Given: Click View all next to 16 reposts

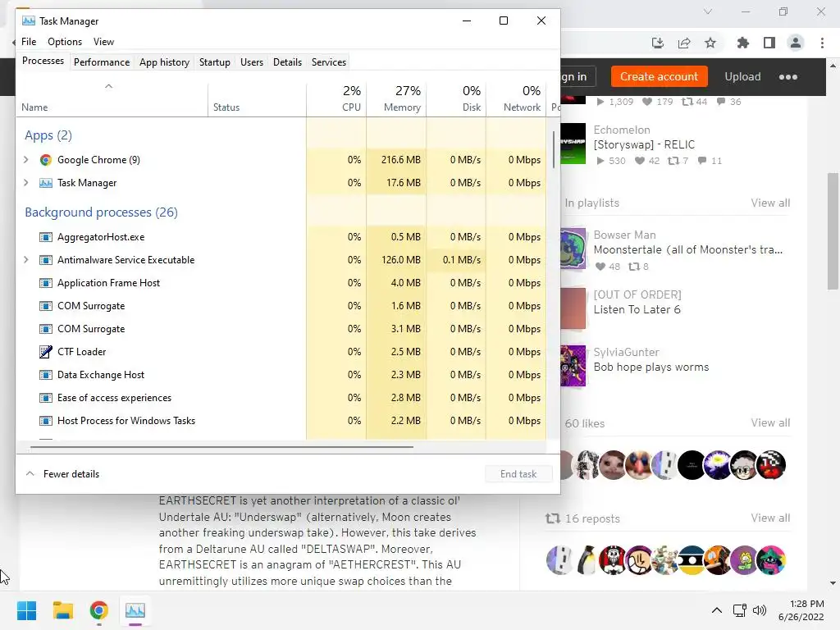Looking at the screenshot, I should click(x=770, y=518).
